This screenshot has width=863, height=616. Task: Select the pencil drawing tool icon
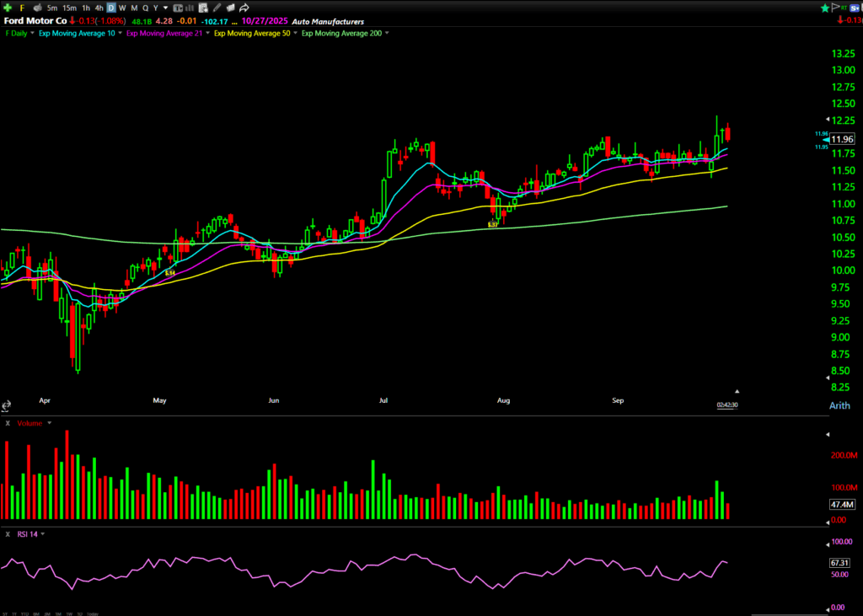point(217,8)
